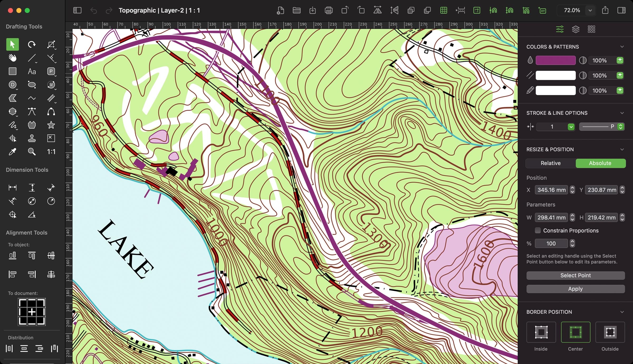
Task: Select the Stamp tool
Action: click(32, 138)
